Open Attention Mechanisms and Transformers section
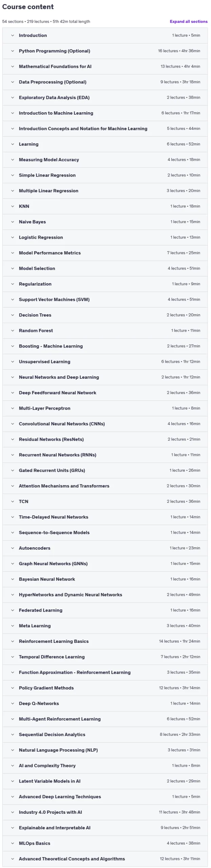 click(105, 486)
